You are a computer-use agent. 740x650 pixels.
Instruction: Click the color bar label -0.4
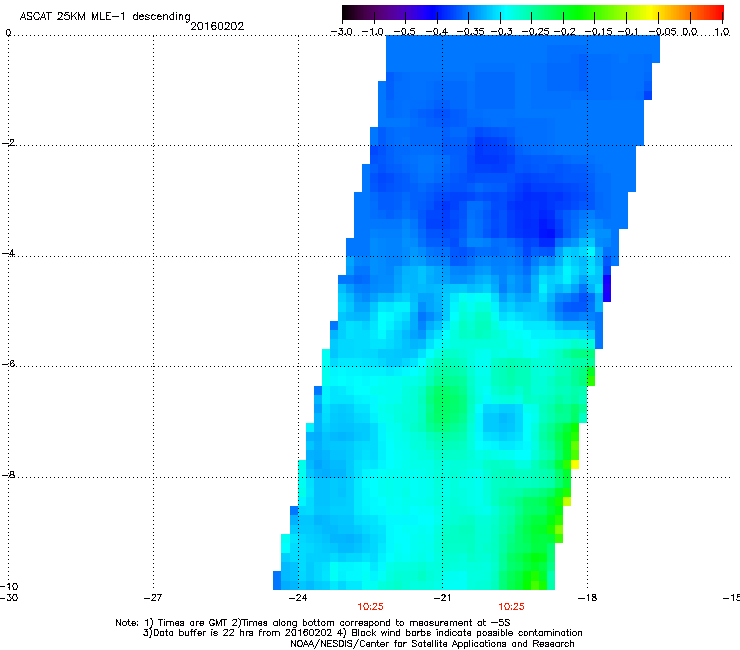pos(437,32)
